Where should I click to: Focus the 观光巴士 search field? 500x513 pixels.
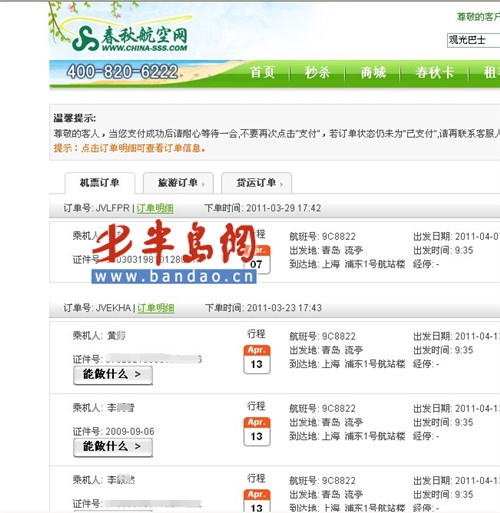pos(473,40)
